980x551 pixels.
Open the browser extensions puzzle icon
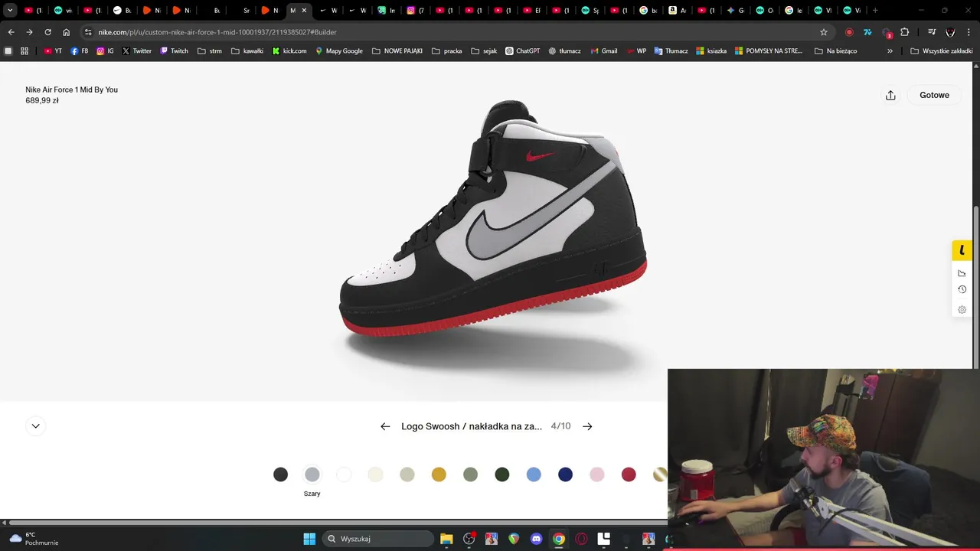(905, 32)
